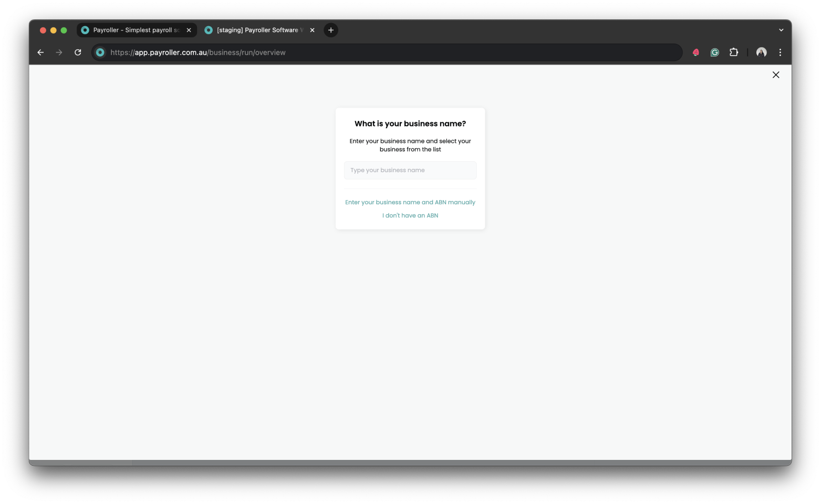The image size is (821, 504).
Task: Navigate back using the back arrow
Action: tap(40, 52)
